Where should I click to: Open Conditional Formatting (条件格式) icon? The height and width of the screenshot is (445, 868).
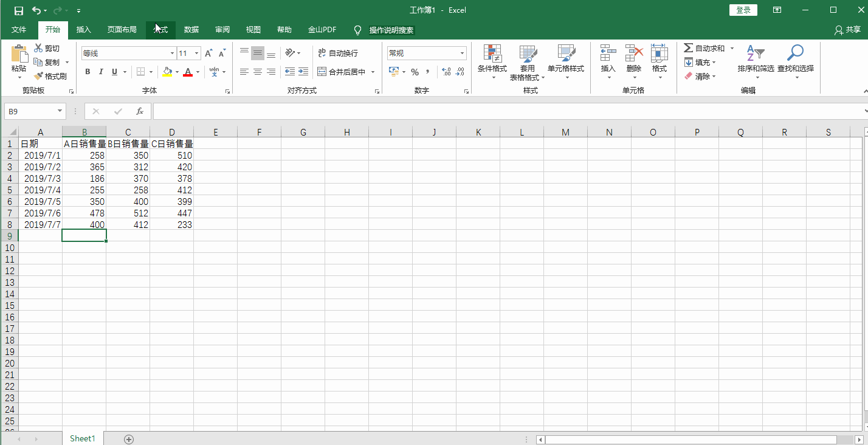click(x=492, y=53)
